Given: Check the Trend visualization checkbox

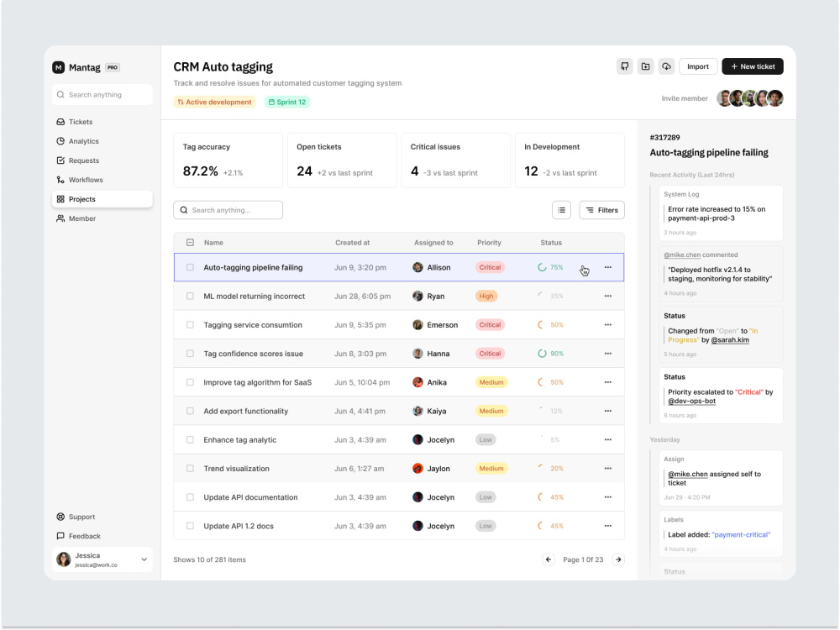Looking at the screenshot, I should click(190, 468).
